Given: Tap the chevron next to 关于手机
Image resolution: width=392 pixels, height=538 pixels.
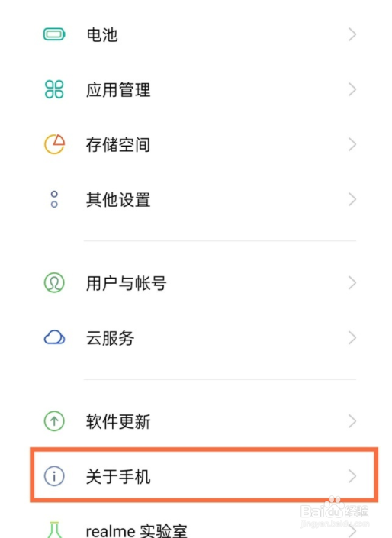Looking at the screenshot, I should (x=352, y=476).
